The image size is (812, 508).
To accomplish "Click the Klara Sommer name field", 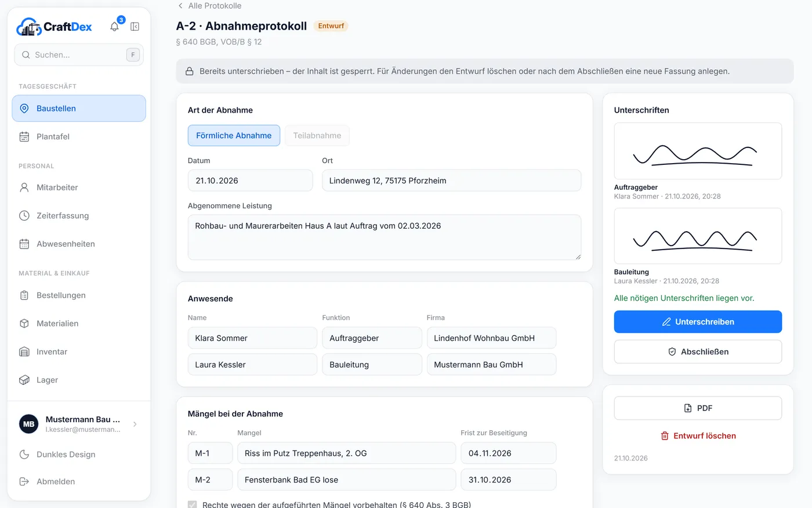I will (252, 338).
